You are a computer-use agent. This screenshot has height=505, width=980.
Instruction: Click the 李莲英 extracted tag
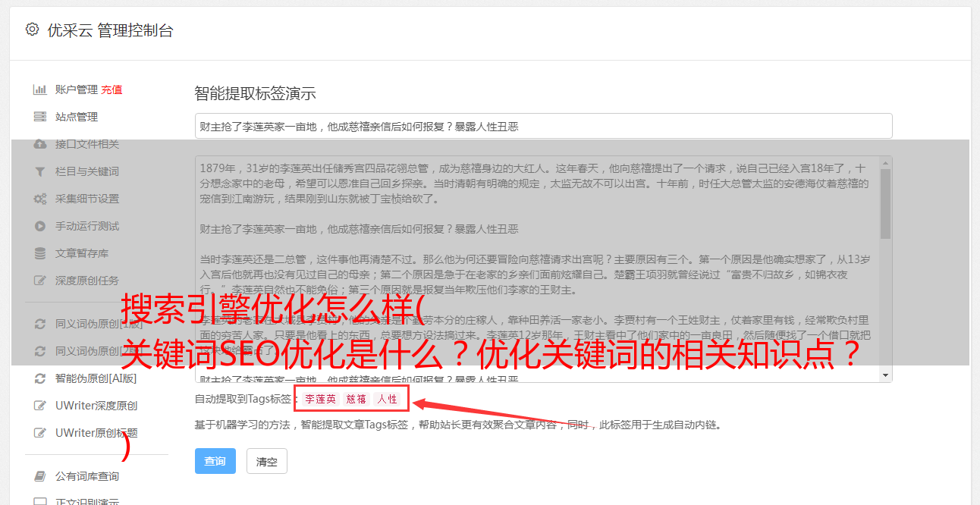pos(321,399)
